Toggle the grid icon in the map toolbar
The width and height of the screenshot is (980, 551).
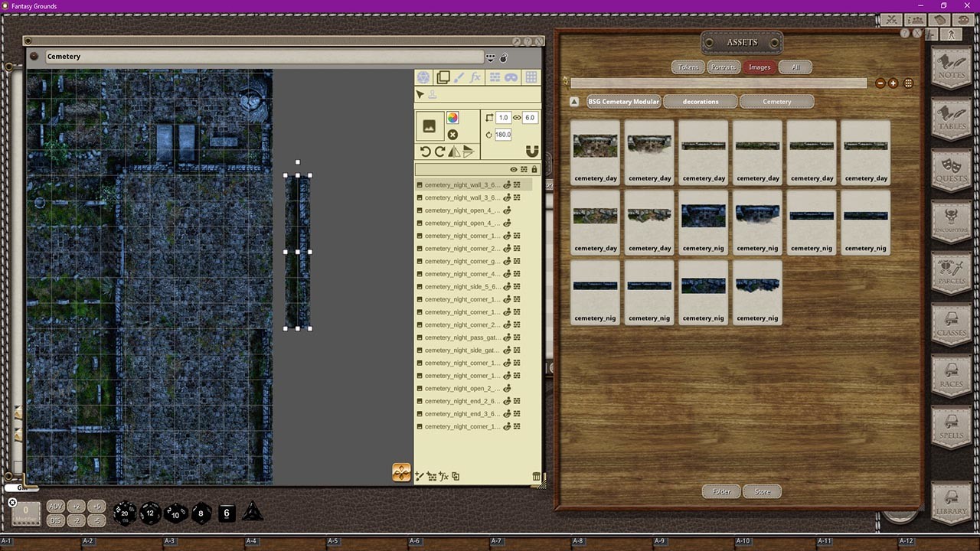pyautogui.click(x=530, y=77)
